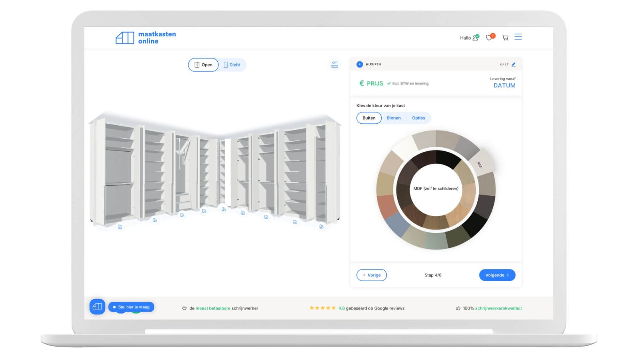Screen dimensions: 644x362
Task: Switch the cabinet view to Open
Action: 203,65
